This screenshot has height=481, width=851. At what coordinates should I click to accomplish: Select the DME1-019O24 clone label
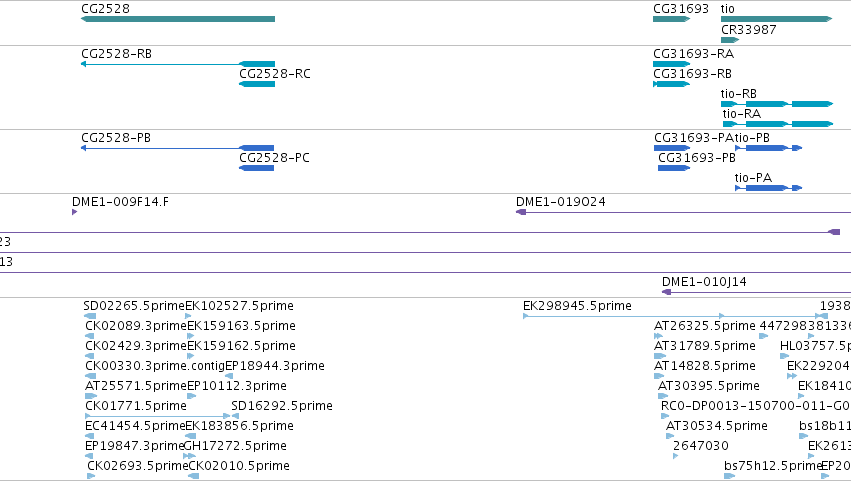tap(561, 202)
